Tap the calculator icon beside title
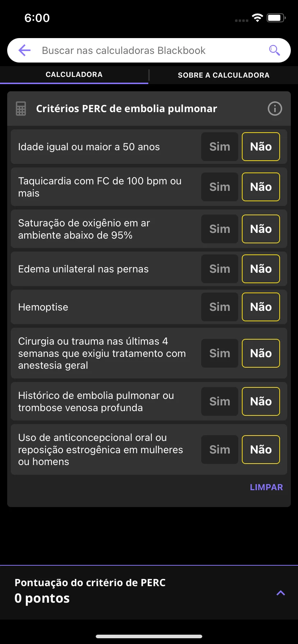Screen dimensions: 298x644 [21, 109]
